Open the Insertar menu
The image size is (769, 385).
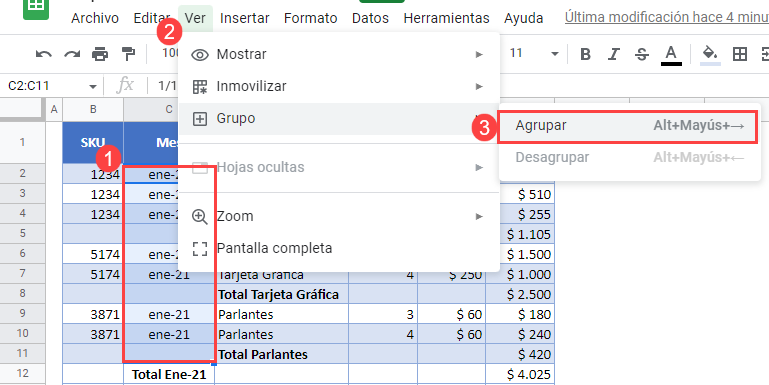pos(245,19)
